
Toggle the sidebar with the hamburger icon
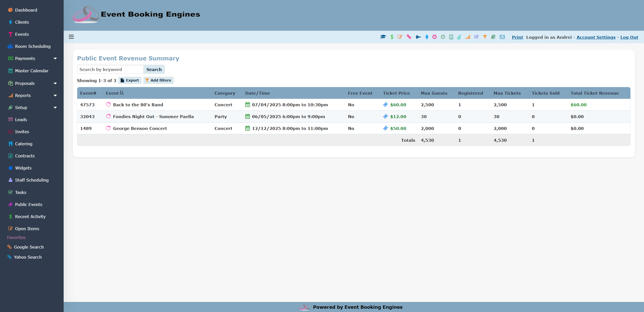(x=71, y=37)
